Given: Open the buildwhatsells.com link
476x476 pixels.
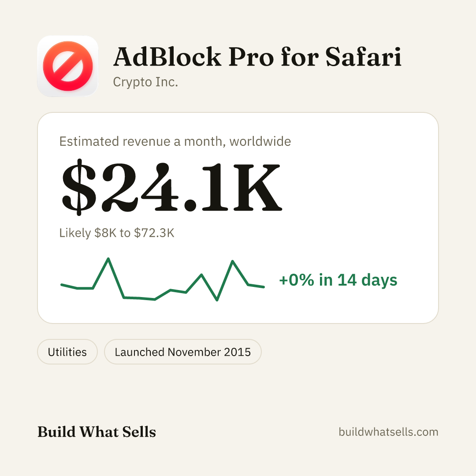Looking at the screenshot, I should coord(388,431).
